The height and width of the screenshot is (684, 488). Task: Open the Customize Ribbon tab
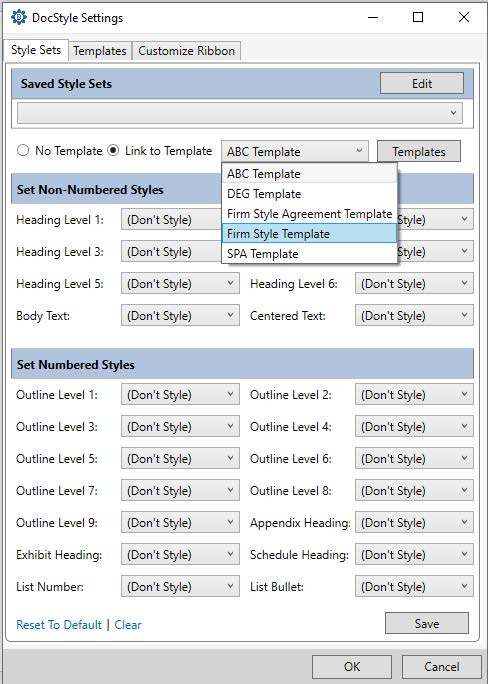click(186, 51)
